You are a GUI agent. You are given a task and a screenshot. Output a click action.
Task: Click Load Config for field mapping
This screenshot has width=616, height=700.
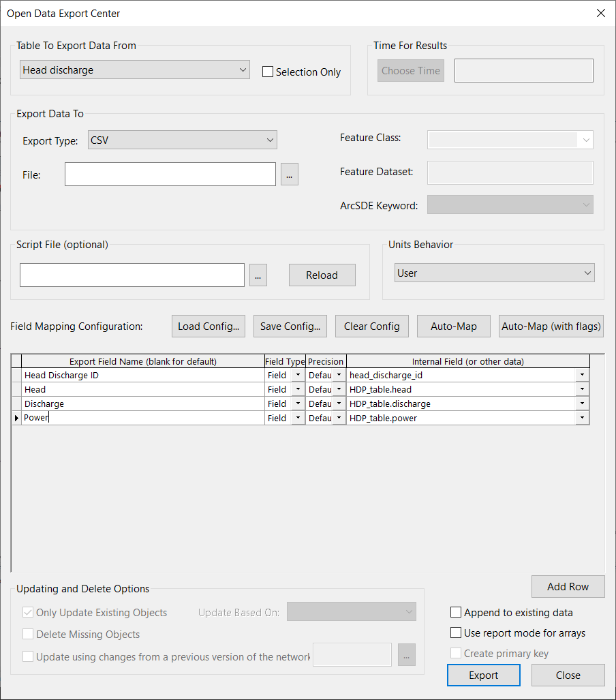[208, 326]
